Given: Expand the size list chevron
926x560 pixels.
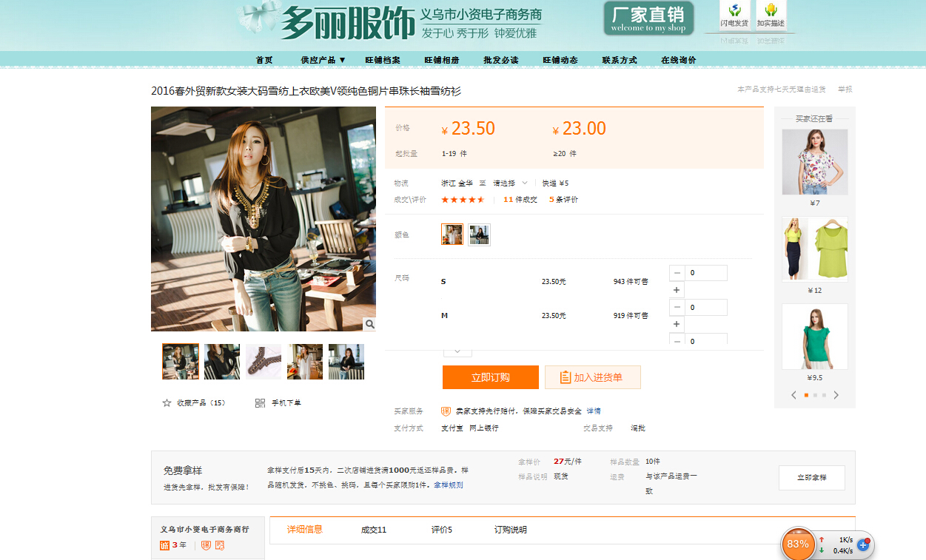Looking at the screenshot, I should [457, 351].
